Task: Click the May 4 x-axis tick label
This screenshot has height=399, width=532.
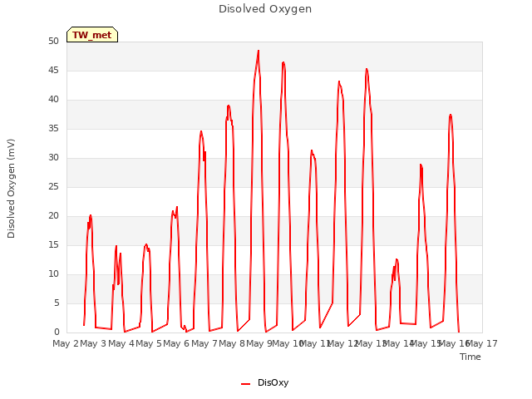Action: tap(121, 343)
